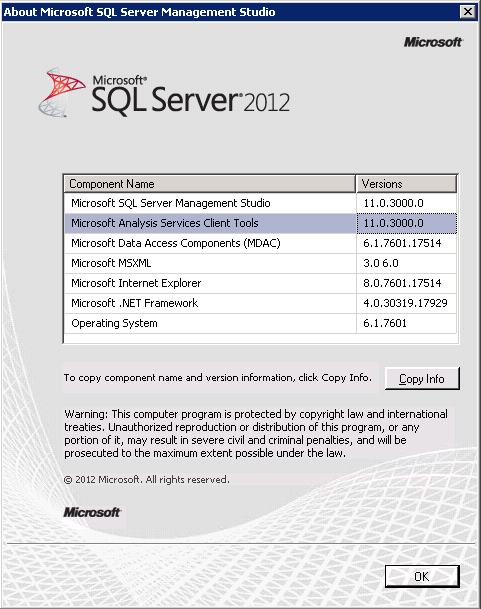
Task: Click the copyright warning text block
Action: click(256, 433)
